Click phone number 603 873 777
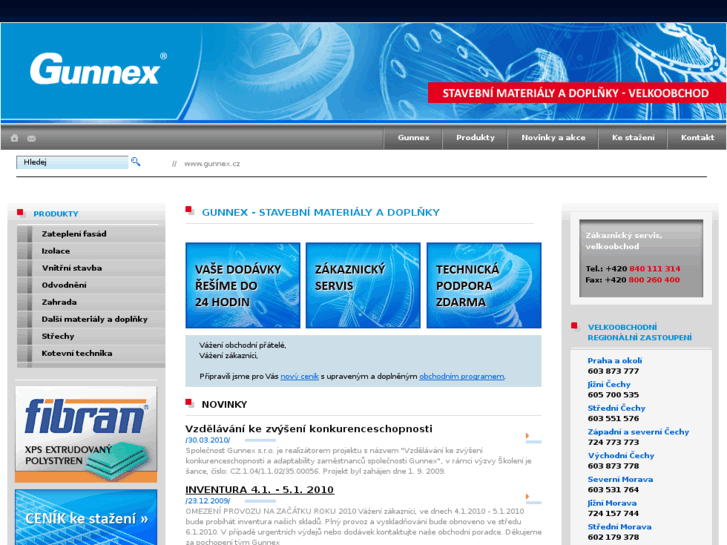The image size is (727, 545). (x=613, y=371)
